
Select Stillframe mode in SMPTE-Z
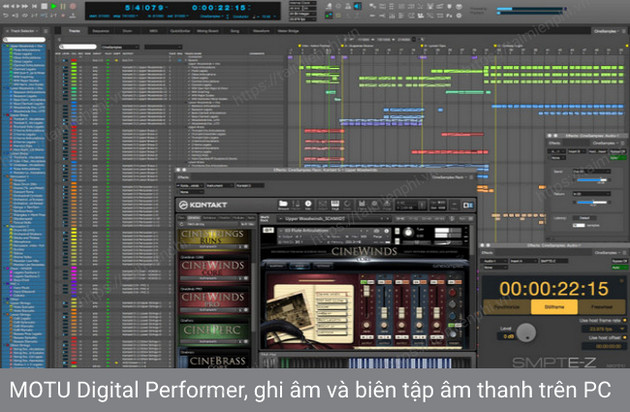click(554, 307)
